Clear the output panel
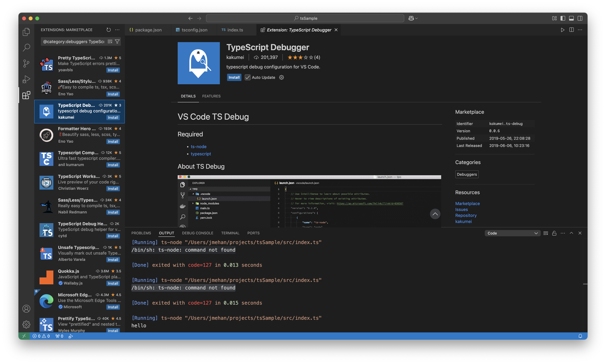606x364 pixels. 546,233
